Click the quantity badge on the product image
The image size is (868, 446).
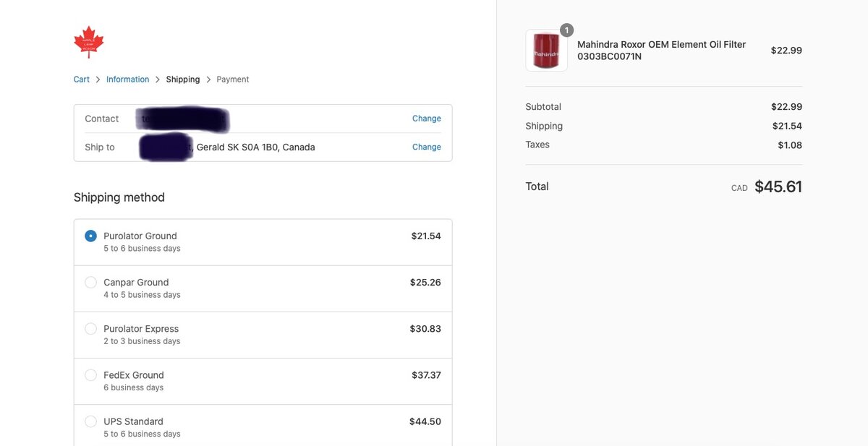point(567,30)
